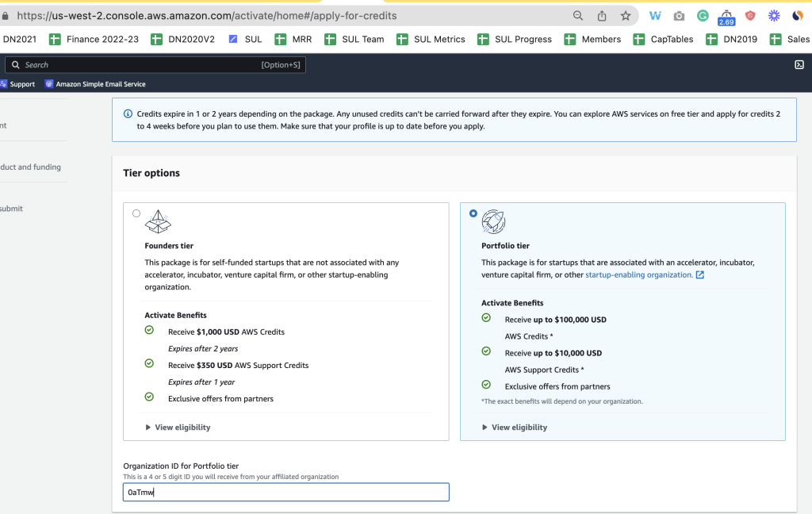Click the camera screenshot extension icon
Image resolution: width=812 pixels, height=514 pixels.
point(679,16)
